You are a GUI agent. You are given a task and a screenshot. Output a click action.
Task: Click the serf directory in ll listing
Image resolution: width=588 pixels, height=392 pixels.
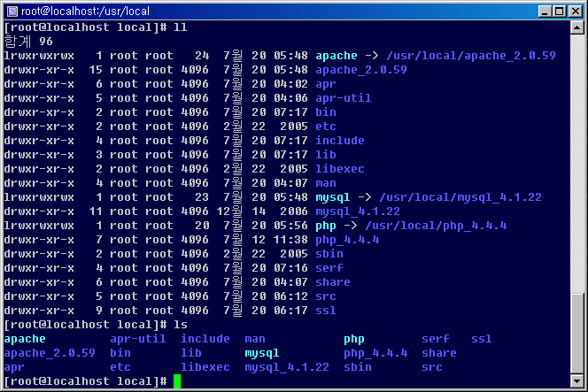coord(329,268)
